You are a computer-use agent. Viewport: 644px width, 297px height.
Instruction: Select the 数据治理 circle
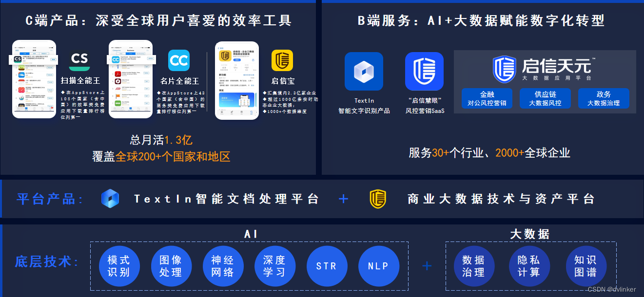473,266
